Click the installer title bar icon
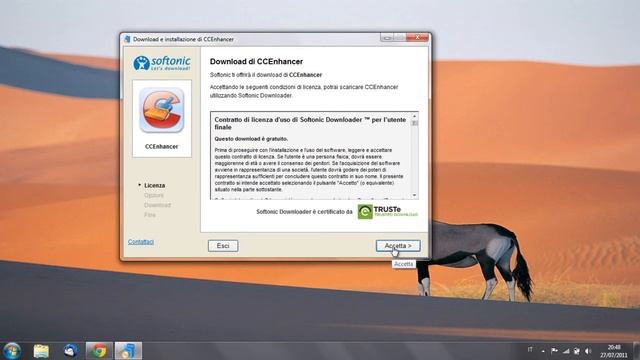This screenshot has height=360, width=640. (127, 39)
